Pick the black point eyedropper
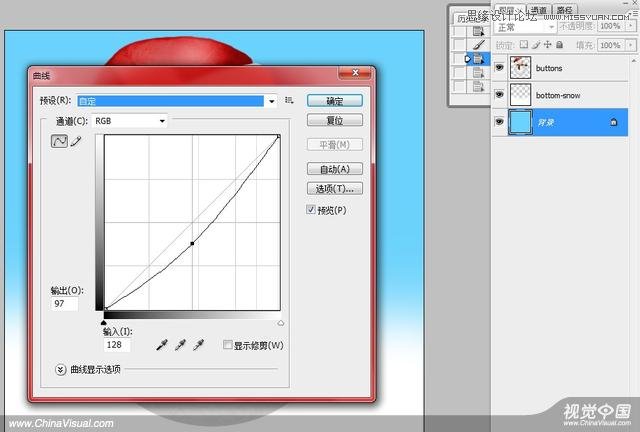The width and height of the screenshot is (640, 432). [x=162, y=345]
